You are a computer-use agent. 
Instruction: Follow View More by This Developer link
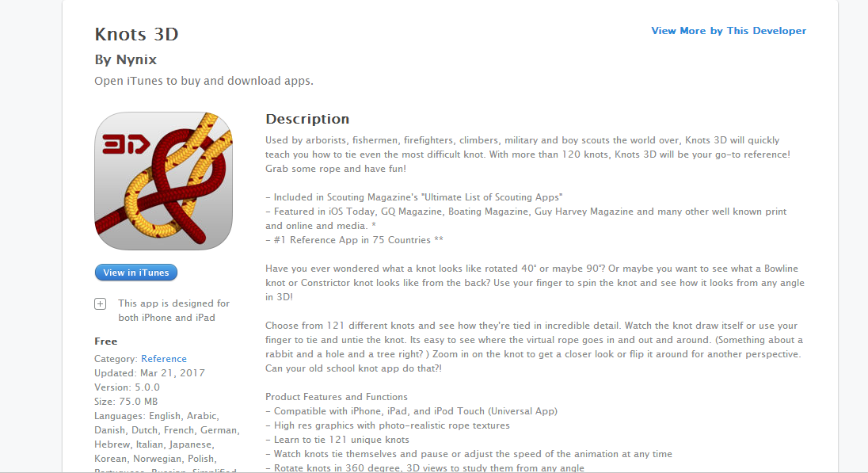[729, 31]
